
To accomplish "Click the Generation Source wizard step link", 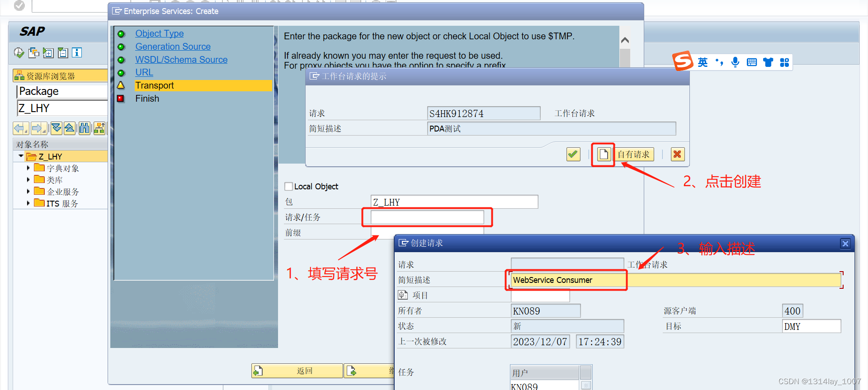I will click(173, 47).
